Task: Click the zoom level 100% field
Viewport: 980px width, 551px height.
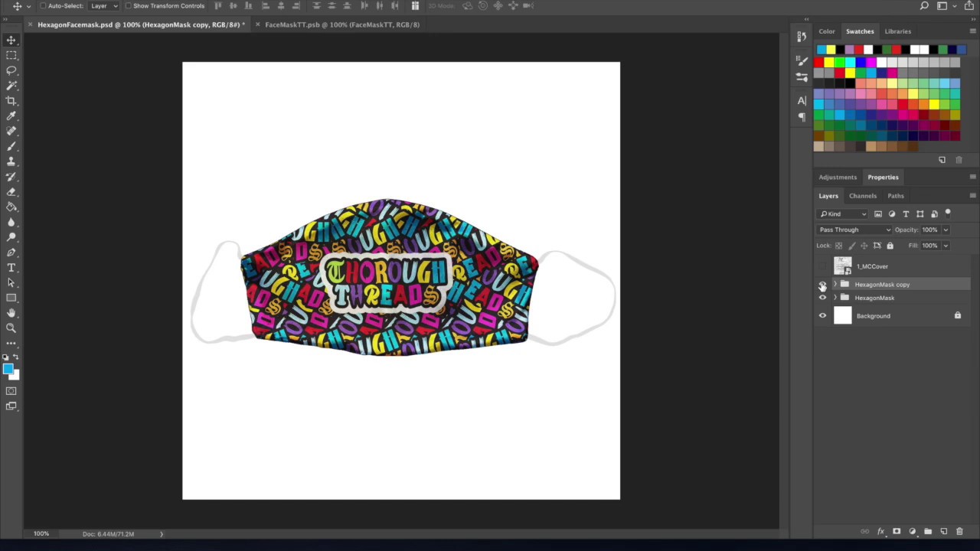Action: pyautogui.click(x=41, y=533)
